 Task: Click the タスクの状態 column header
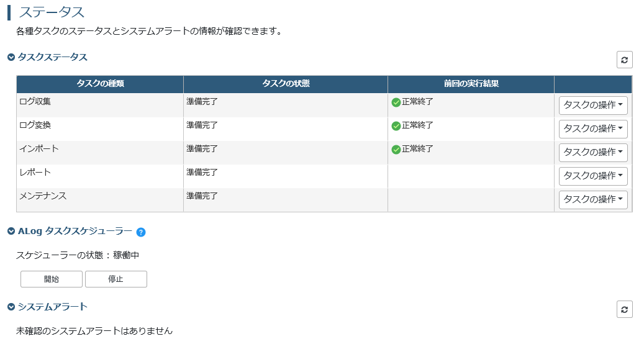click(286, 84)
